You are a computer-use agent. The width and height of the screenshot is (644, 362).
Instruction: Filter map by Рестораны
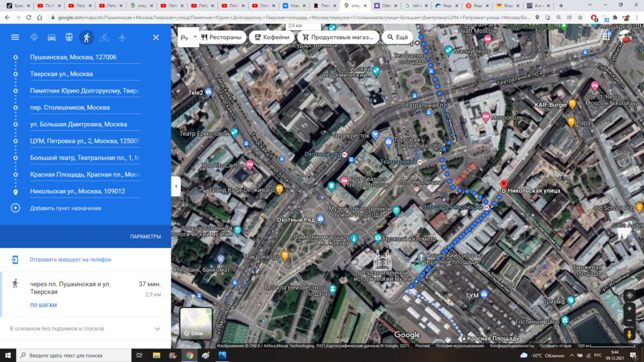click(x=222, y=37)
